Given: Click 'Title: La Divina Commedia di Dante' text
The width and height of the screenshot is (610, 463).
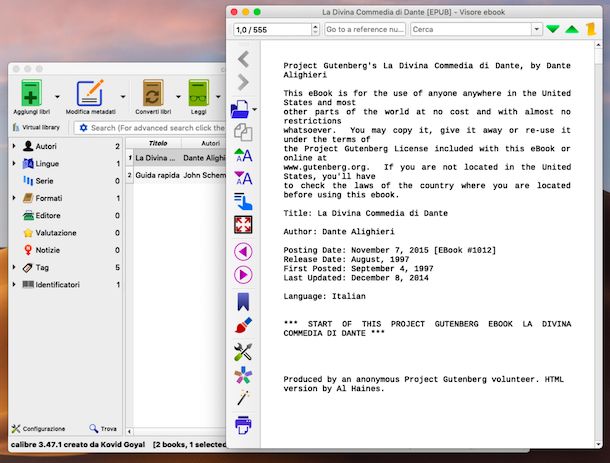Looking at the screenshot, I should click(x=365, y=213).
